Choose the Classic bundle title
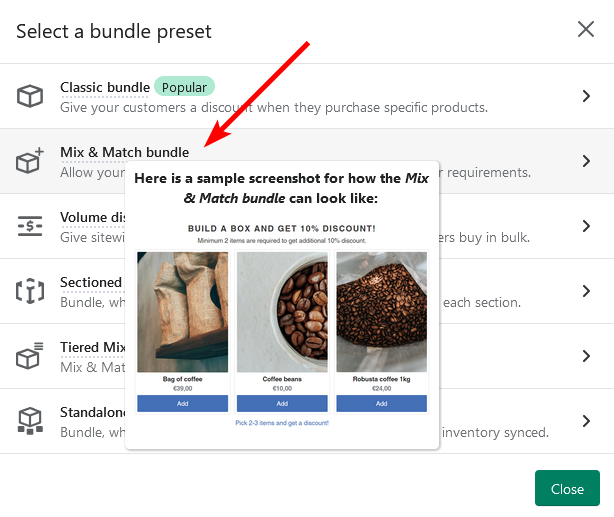The image size is (614, 517). (x=105, y=87)
